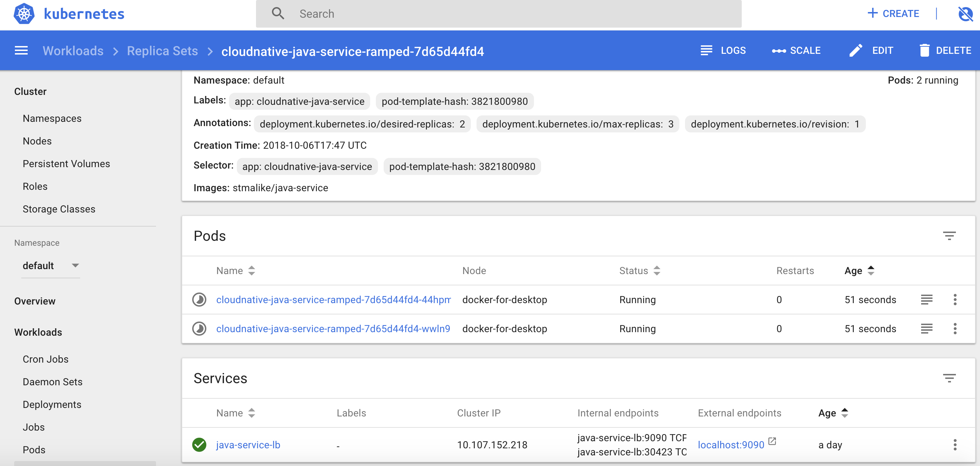The height and width of the screenshot is (466, 980).
Task: Open the localhost:9090 external endpoint
Action: tap(730, 444)
